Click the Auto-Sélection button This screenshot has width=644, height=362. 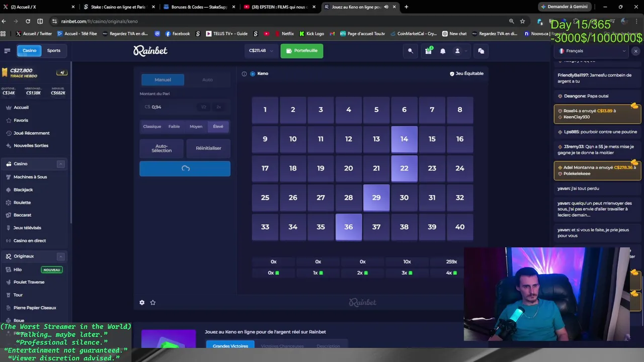162,148
